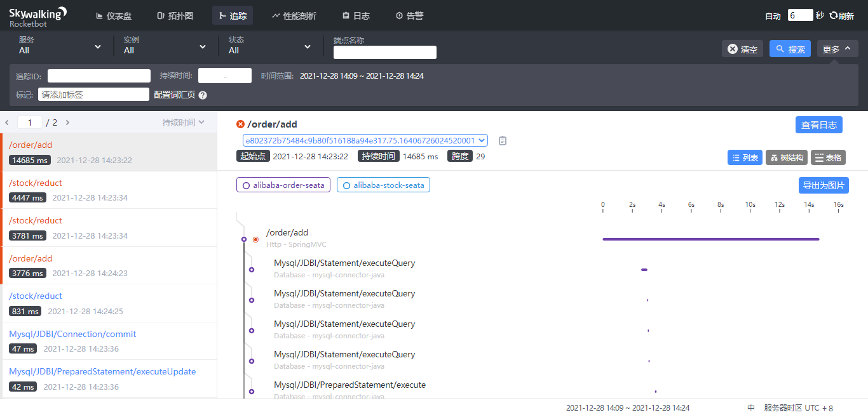
Task: Click the node circle of first executeQuery span
Action: [x=252, y=270]
